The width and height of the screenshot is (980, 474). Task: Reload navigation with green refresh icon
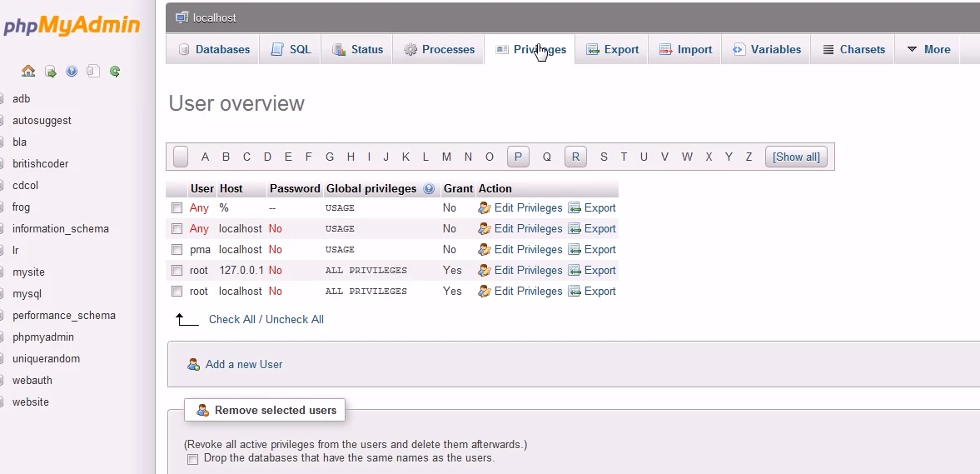tap(114, 72)
